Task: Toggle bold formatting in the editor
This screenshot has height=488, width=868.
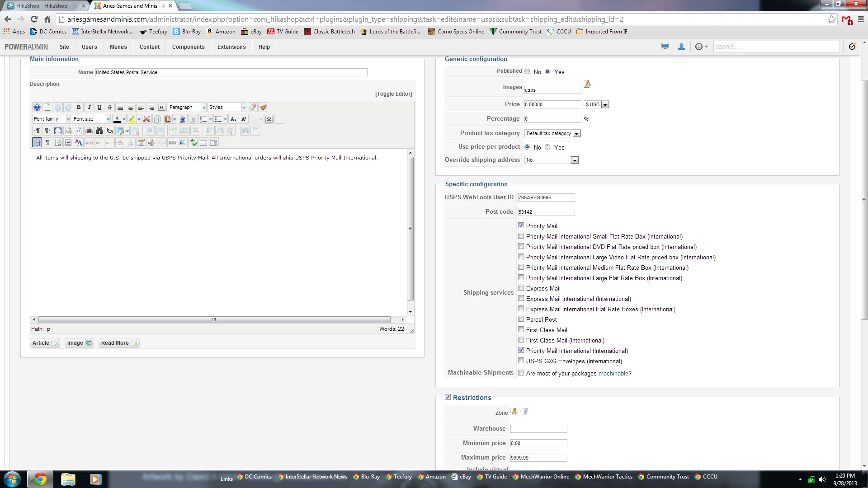Action: point(79,107)
